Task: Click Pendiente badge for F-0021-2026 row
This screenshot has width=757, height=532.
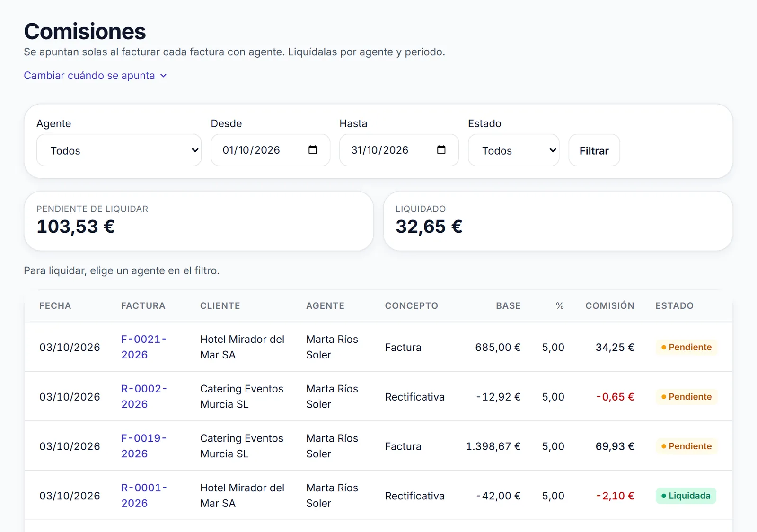Action: point(687,347)
